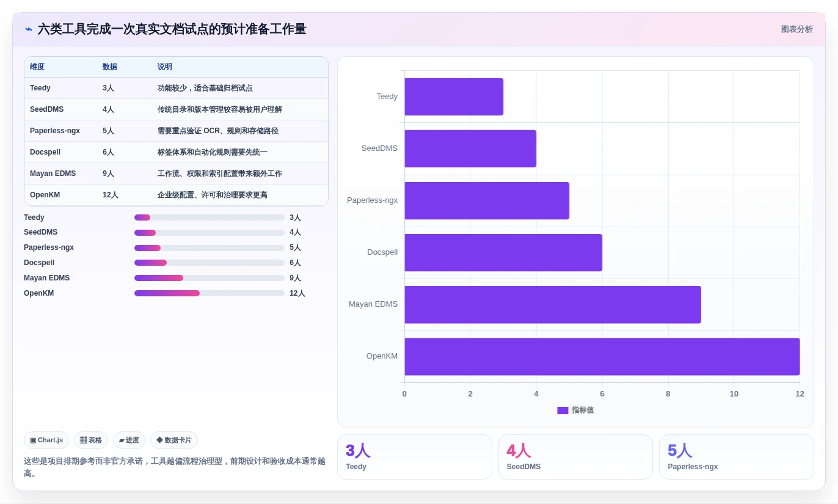The width and height of the screenshot is (838, 504).
Task: Click the x-axis tick label 6
Action: (602, 394)
